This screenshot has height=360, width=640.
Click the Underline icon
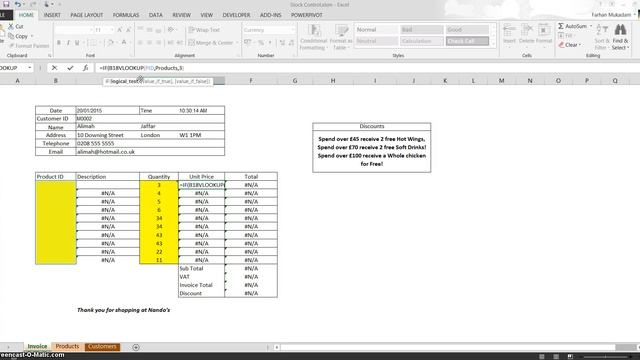point(77,42)
